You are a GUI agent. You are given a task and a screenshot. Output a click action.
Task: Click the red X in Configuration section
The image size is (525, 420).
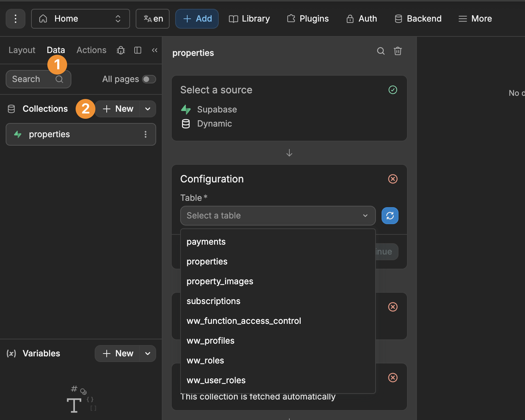pyautogui.click(x=393, y=179)
